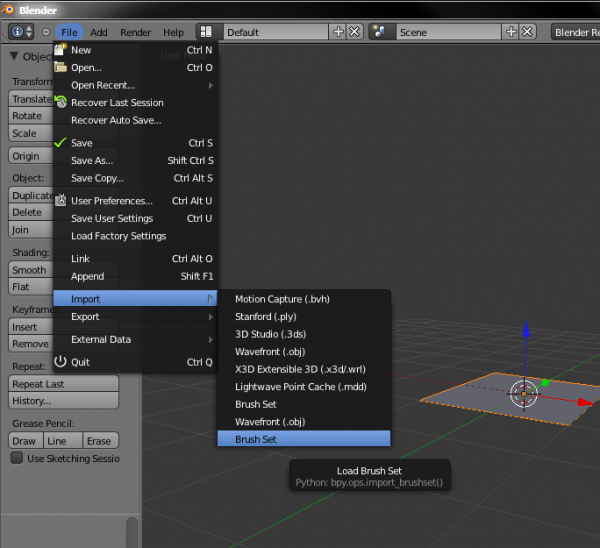
Task: Click the Origin button
Action: point(31,156)
